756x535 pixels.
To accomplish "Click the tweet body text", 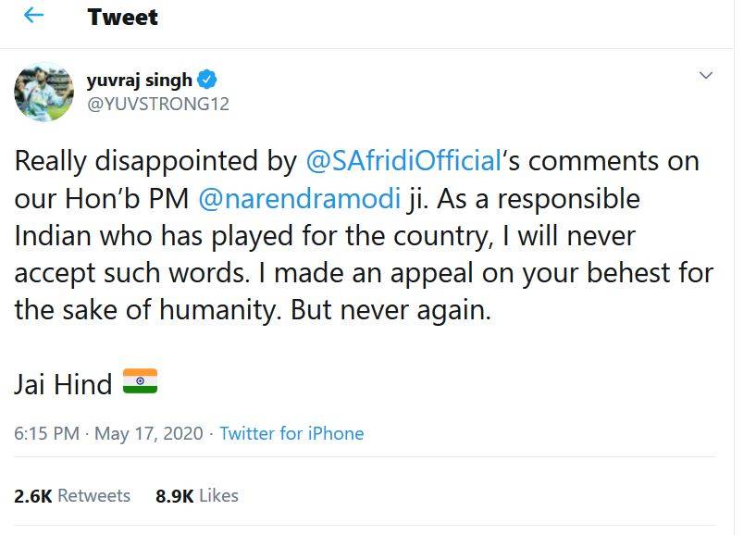I will coord(361,234).
